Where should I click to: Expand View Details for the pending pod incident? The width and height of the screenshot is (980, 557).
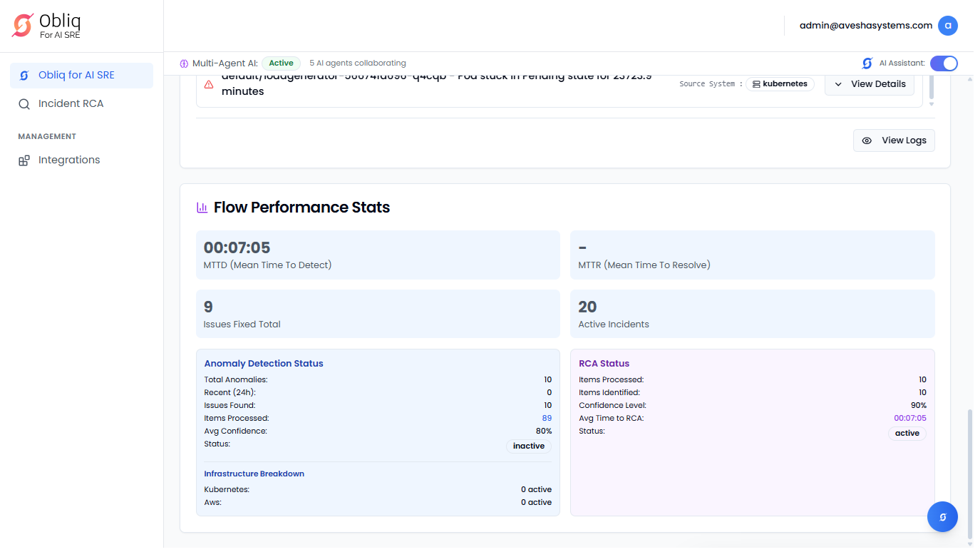tap(869, 84)
